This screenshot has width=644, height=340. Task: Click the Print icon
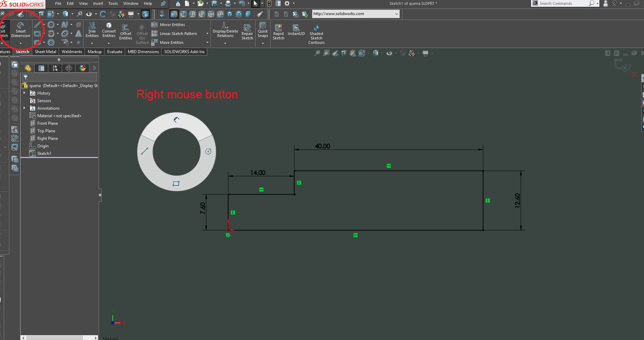pyautogui.click(x=228, y=3)
